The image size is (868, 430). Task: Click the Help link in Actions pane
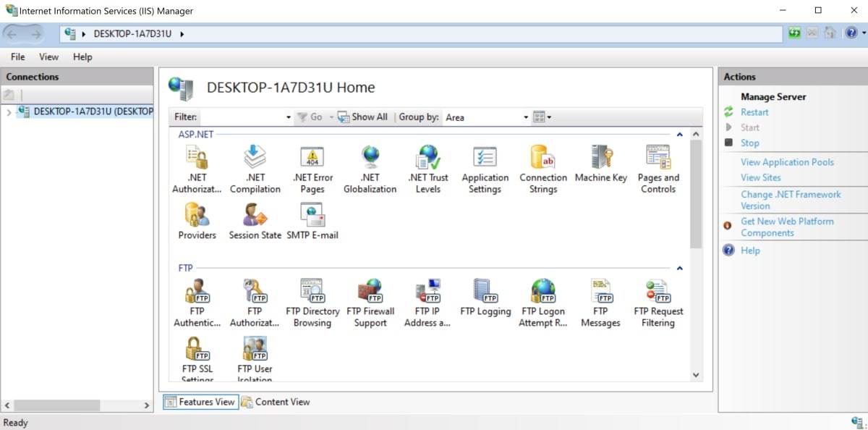[x=750, y=250]
